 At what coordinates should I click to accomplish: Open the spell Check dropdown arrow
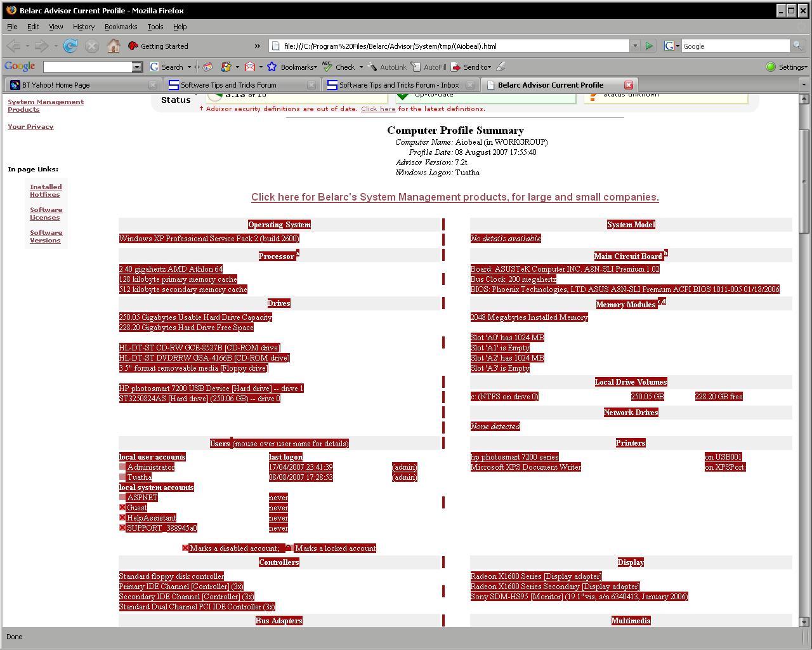coord(361,67)
